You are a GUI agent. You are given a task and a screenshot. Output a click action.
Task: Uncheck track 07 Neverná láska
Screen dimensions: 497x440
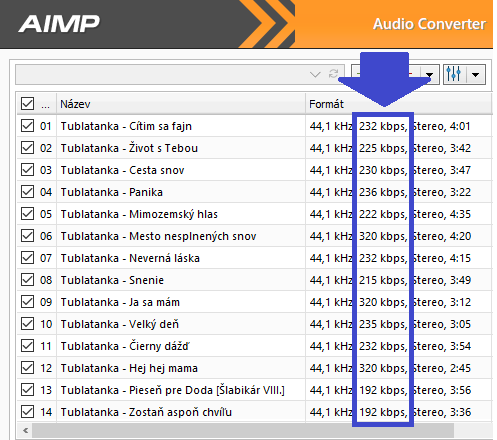tap(27, 258)
